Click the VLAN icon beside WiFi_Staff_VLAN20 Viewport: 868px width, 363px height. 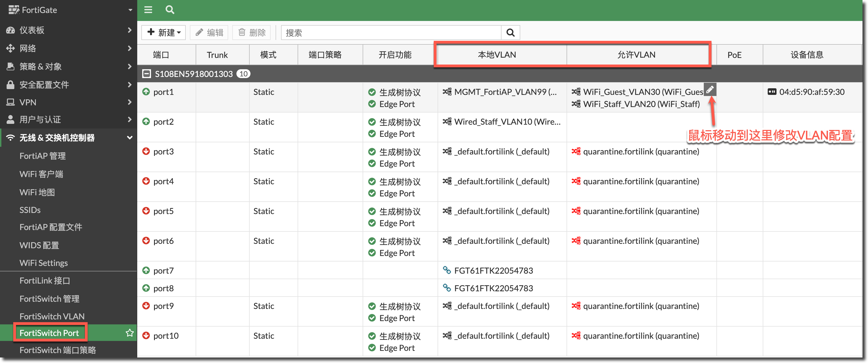(x=576, y=104)
